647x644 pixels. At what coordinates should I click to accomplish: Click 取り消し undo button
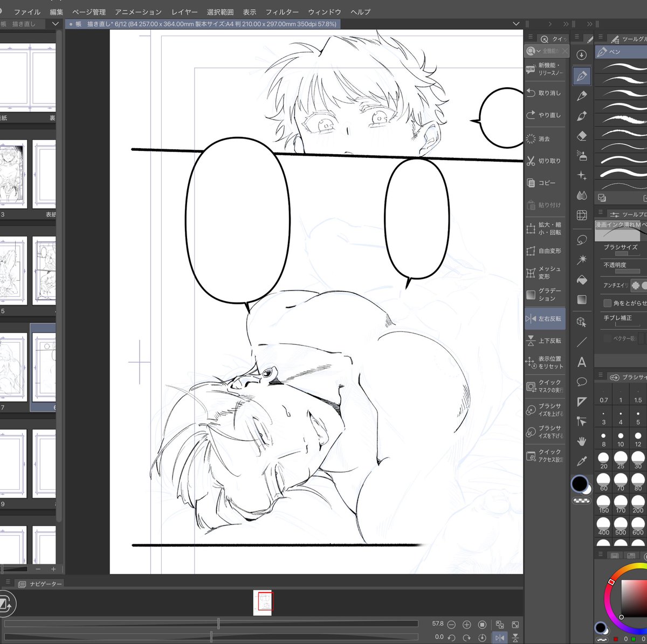click(545, 93)
